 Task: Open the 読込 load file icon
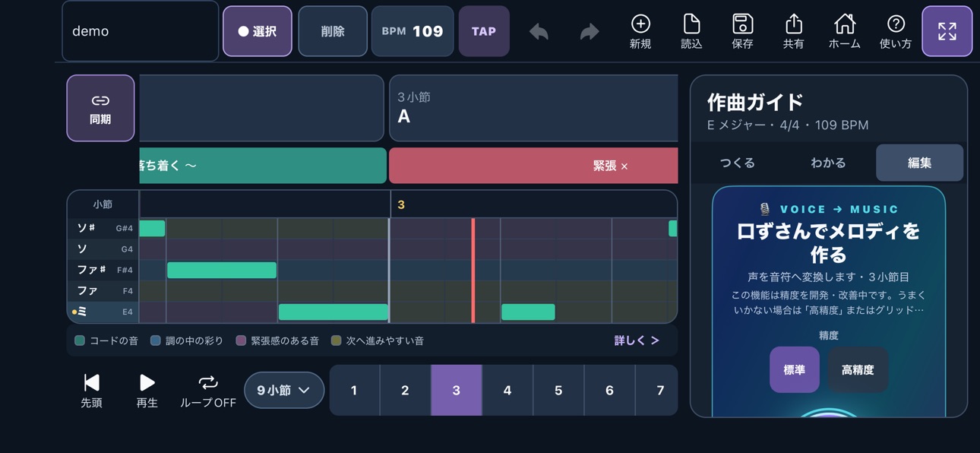coord(691,32)
